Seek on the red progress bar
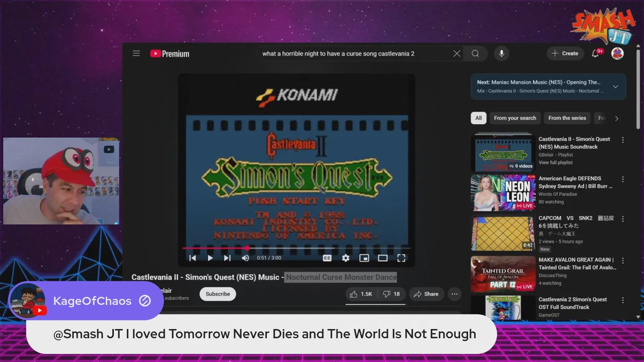 296,248
